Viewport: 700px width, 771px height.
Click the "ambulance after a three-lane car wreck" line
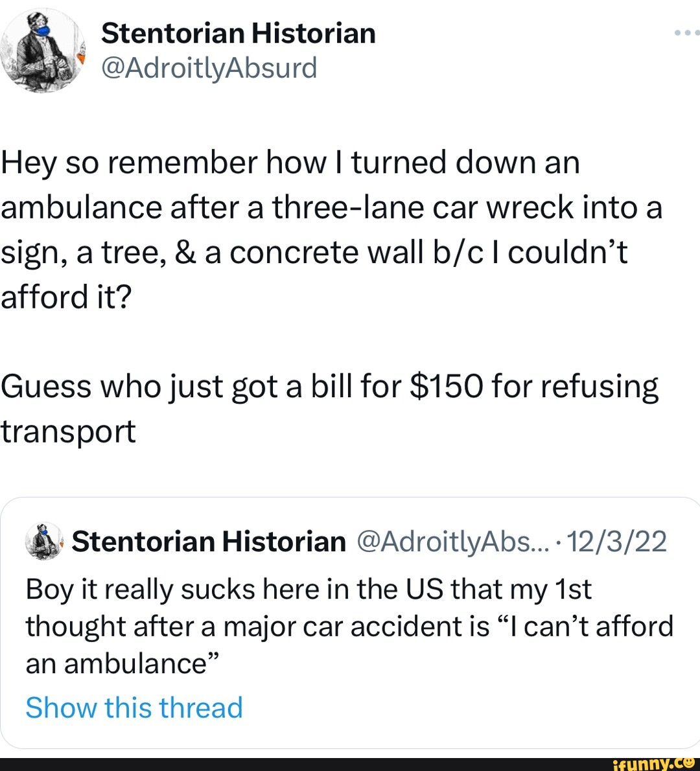331,207
